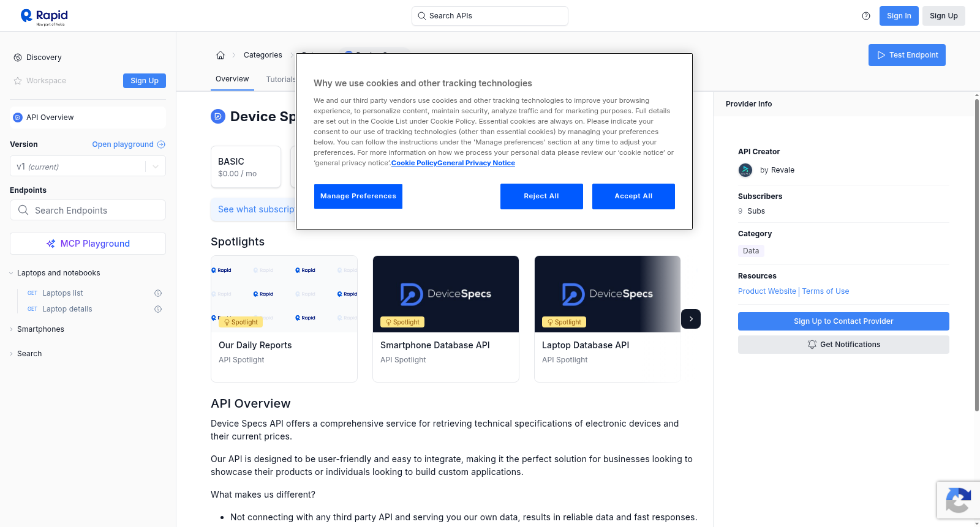Go to home via breadcrumb house icon
Screen dimensions: 980x527
coord(221,55)
